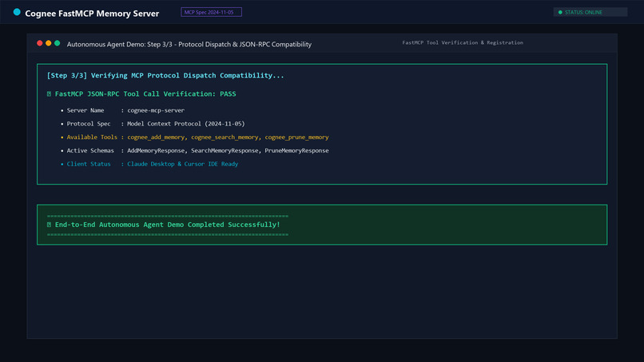This screenshot has width=644, height=362.
Task: Click the Active Schemas label
Action: click(x=90, y=151)
